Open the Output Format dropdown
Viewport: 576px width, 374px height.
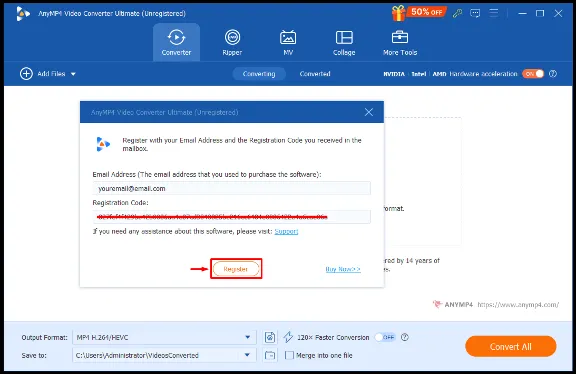tap(164, 337)
